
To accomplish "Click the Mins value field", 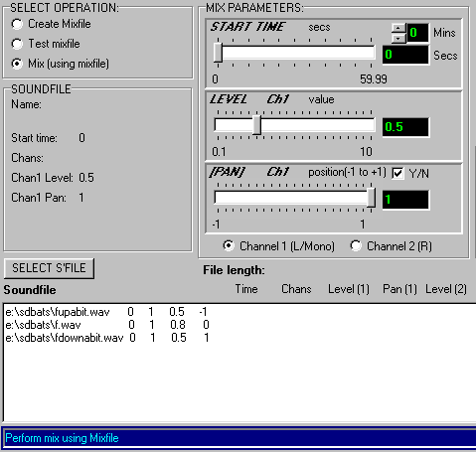I will [417, 33].
